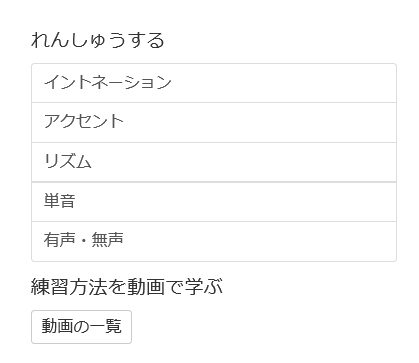Click blank area of the イントネーション row
Image resolution: width=419 pixels, height=363 pixels.
coord(283,83)
